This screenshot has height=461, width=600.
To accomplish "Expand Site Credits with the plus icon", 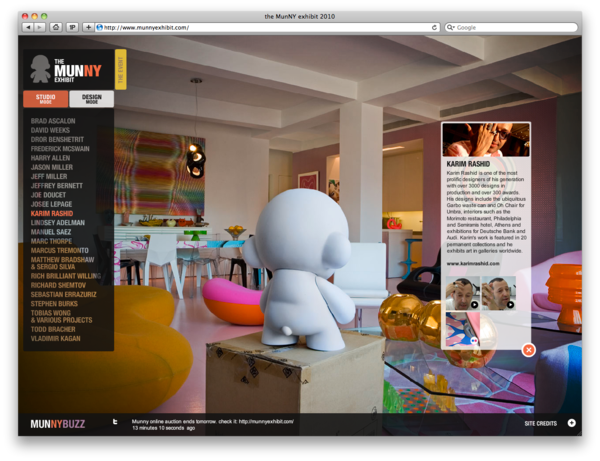I will click(x=571, y=423).
